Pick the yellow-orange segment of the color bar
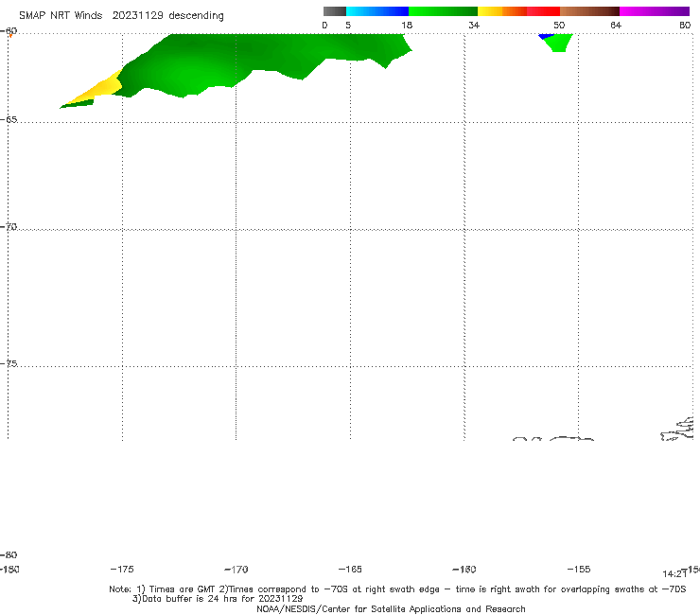This screenshot has height=615, width=700. pyautogui.click(x=502, y=11)
